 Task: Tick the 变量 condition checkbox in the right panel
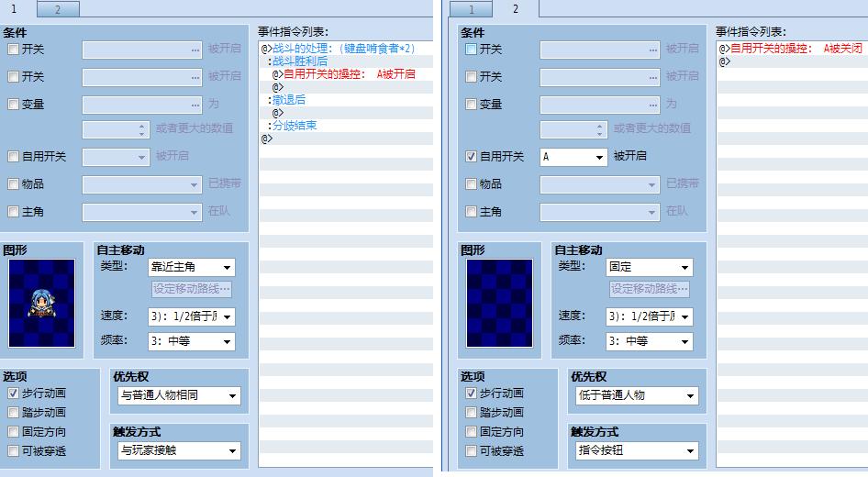(x=471, y=104)
